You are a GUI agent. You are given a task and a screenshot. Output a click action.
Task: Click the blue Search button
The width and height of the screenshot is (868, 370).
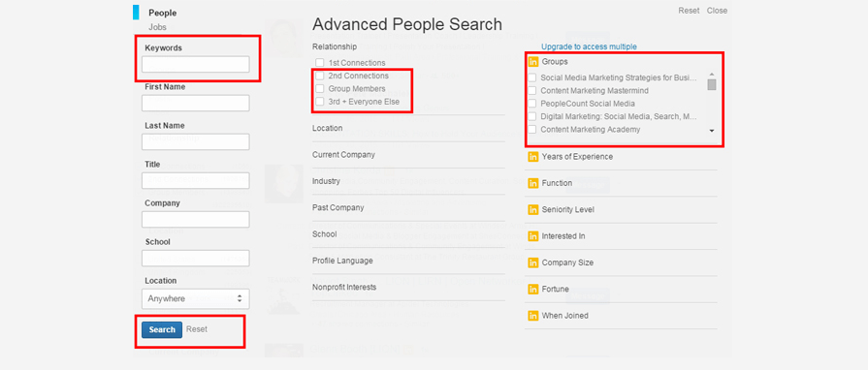162,329
